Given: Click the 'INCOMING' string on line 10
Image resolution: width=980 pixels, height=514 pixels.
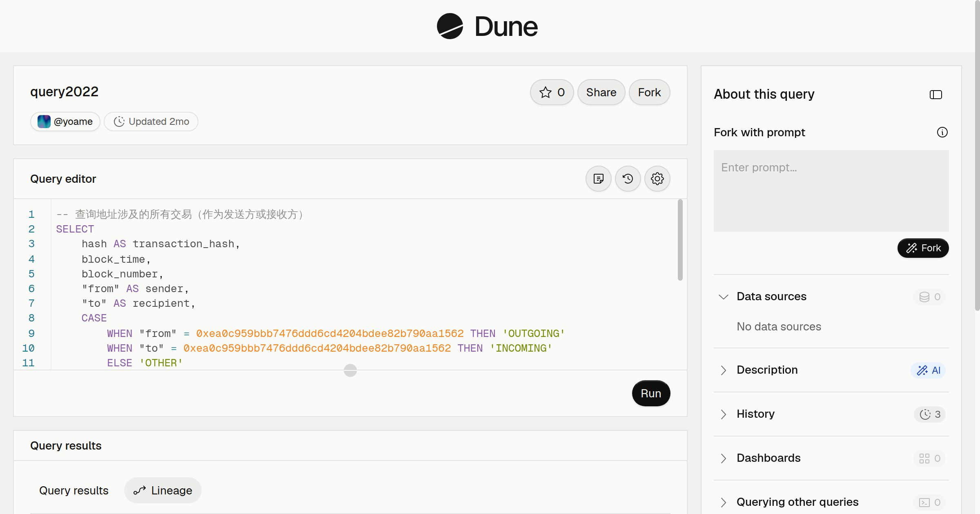Looking at the screenshot, I should (x=521, y=348).
